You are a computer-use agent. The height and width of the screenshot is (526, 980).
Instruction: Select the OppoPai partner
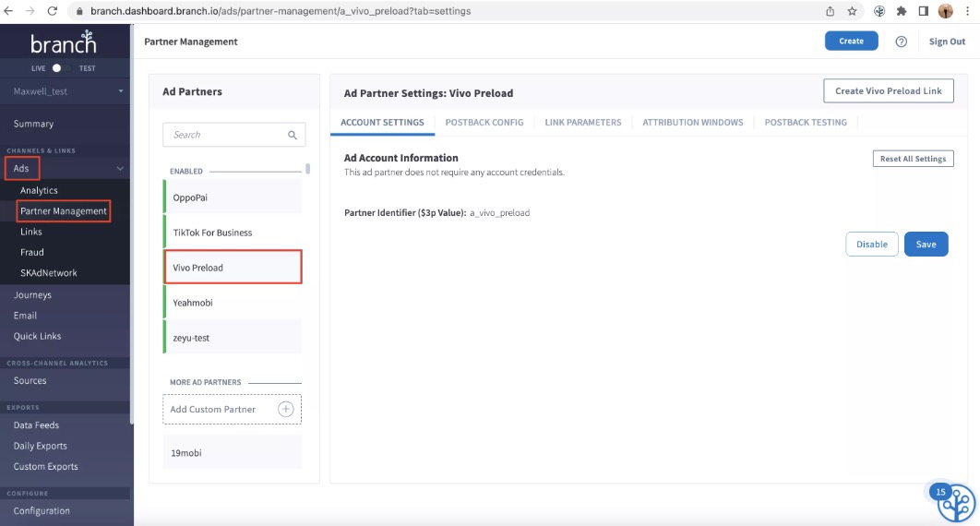[233, 197]
